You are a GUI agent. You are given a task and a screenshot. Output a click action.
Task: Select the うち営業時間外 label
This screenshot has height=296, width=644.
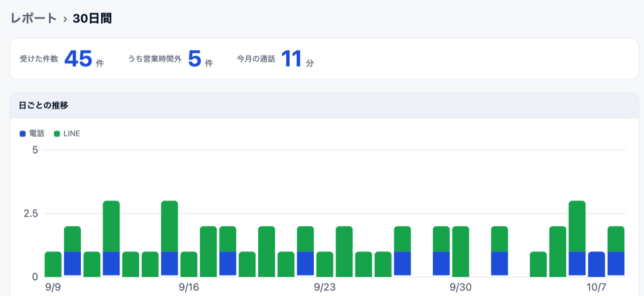[x=155, y=59]
